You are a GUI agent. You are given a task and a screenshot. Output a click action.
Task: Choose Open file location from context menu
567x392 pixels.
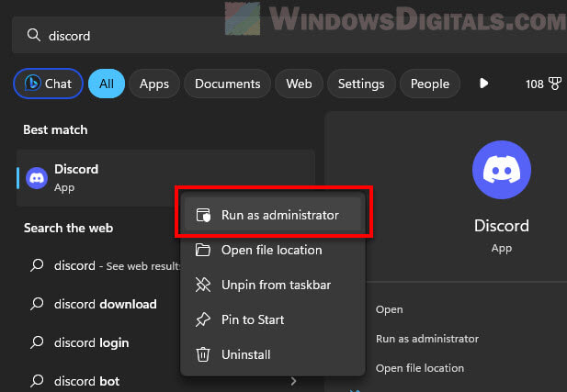[273, 250]
